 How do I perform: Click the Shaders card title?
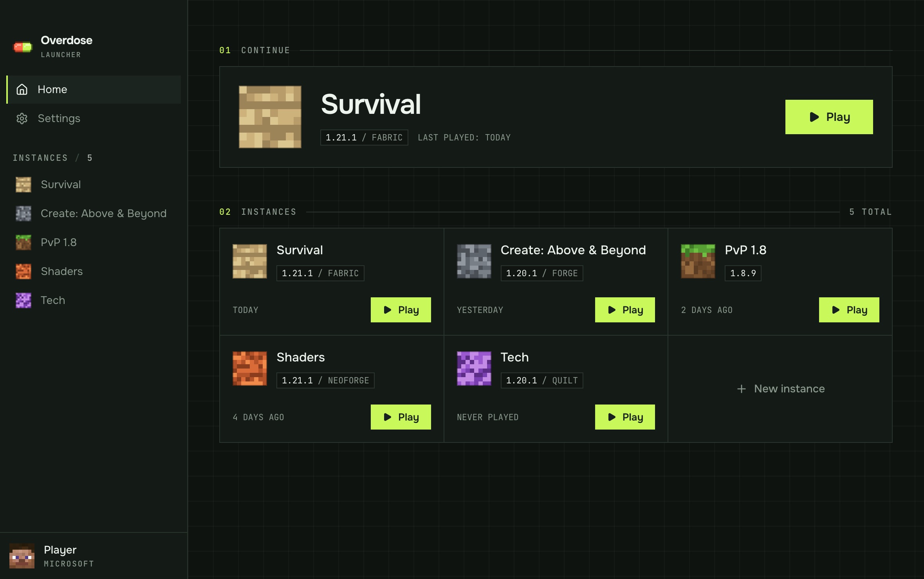(301, 358)
